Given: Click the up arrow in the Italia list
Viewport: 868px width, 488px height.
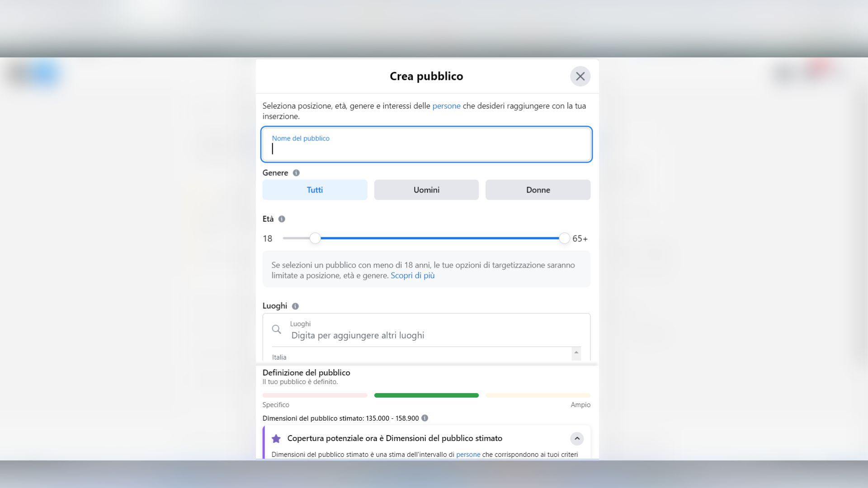Looking at the screenshot, I should 576,352.
